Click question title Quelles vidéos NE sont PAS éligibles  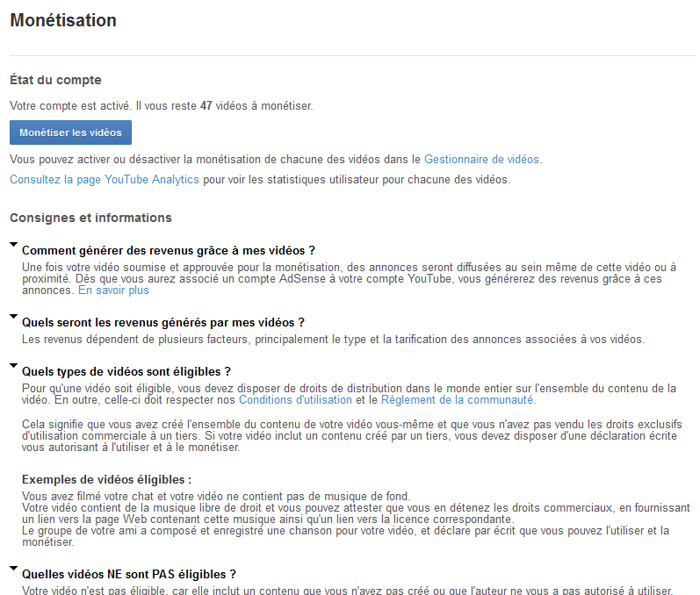tap(128, 575)
